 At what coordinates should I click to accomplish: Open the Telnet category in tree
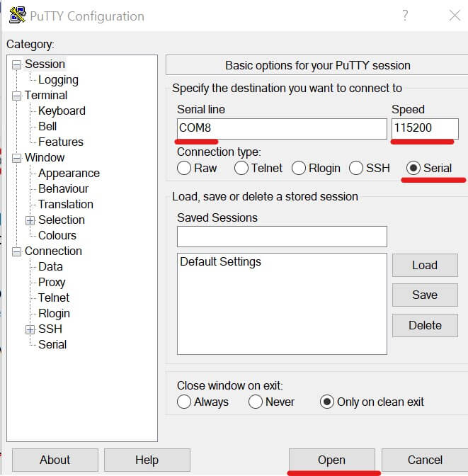tap(54, 297)
